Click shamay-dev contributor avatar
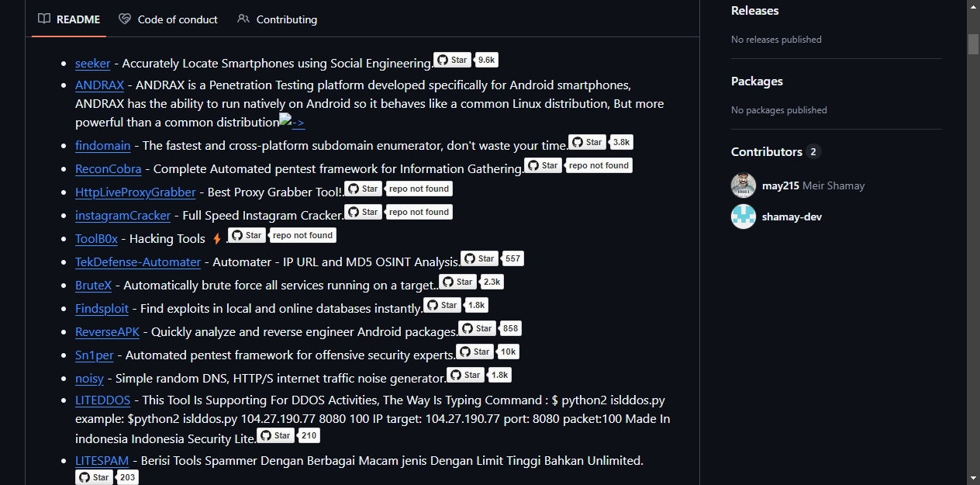Viewport: 980px width, 485px height. (744, 217)
